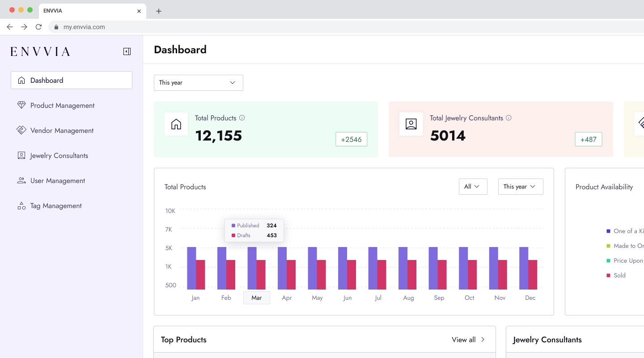This screenshot has width=644, height=358.
Task: Go back with browser back arrow
Action: [x=10, y=27]
